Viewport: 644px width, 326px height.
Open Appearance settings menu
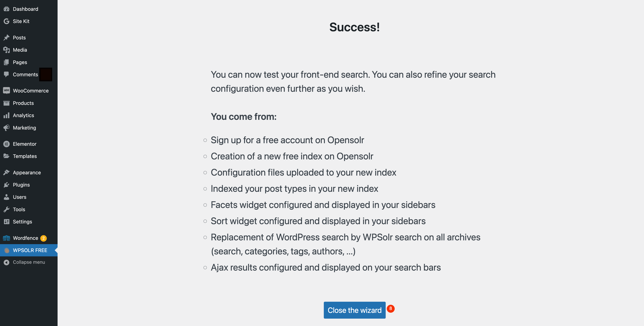point(27,173)
